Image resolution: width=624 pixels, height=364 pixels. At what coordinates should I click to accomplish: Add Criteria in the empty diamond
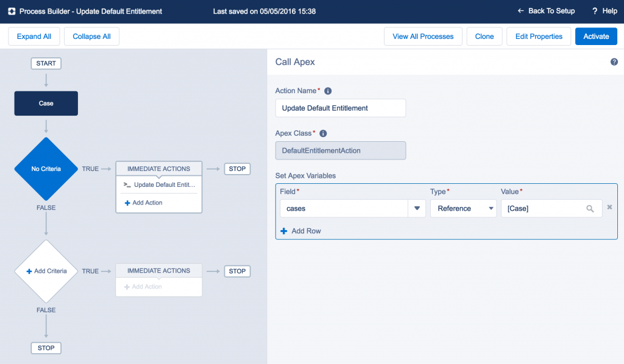[x=46, y=271]
